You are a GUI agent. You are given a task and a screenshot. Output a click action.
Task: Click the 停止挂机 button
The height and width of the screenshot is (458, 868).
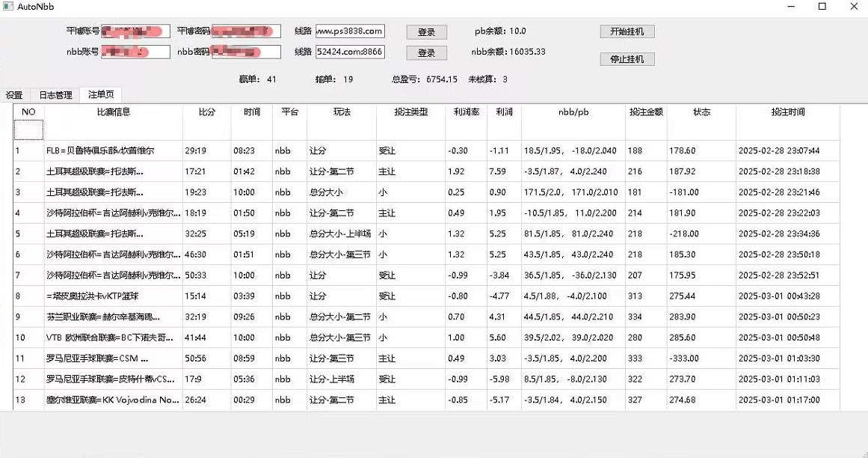(627, 58)
